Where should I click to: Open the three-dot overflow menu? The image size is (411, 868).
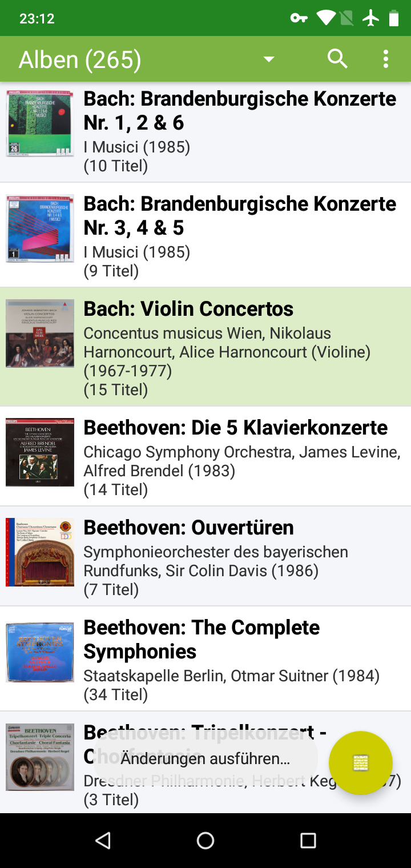386,59
